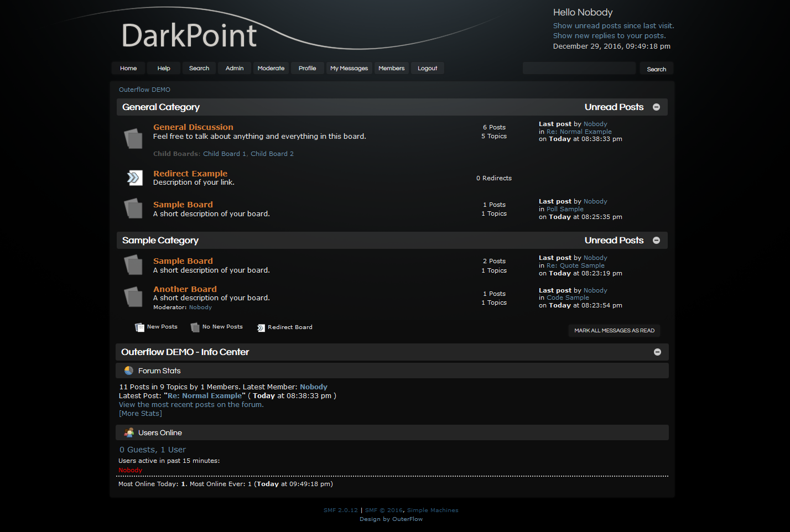Open Users Online heading link
The height and width of the screenshot is (532, 790).
(x=160, y=432)
